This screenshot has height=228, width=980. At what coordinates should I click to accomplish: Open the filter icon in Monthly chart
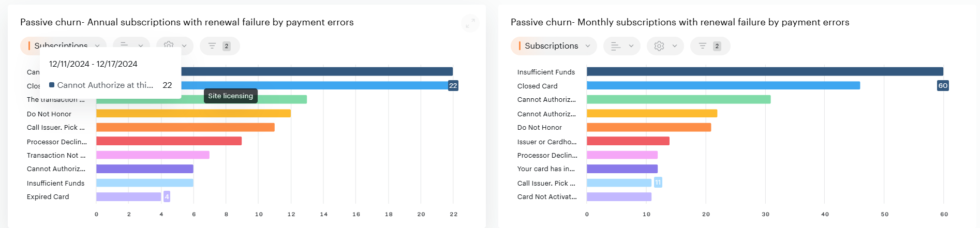click(x=702, y=46)
